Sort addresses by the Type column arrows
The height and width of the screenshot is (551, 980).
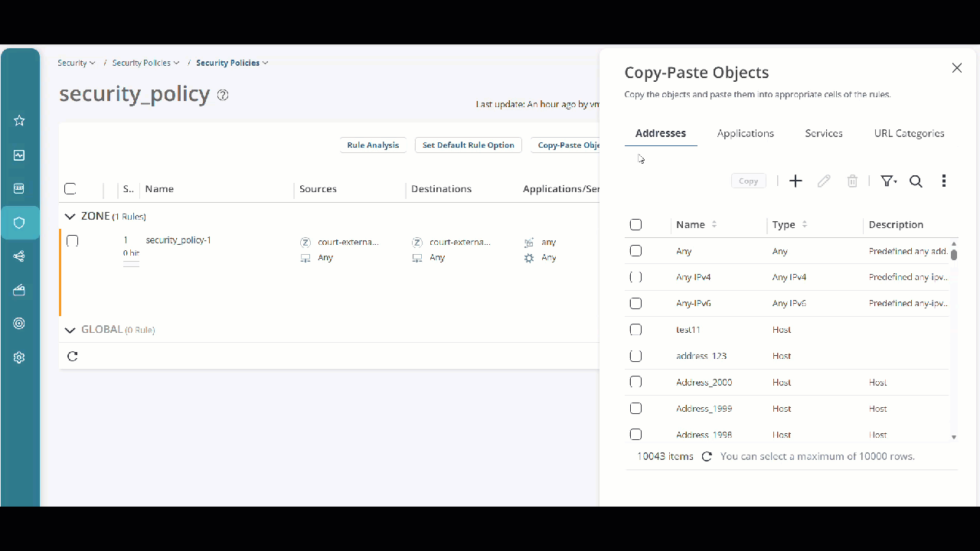pyautogui.click(x=805, y=224)
